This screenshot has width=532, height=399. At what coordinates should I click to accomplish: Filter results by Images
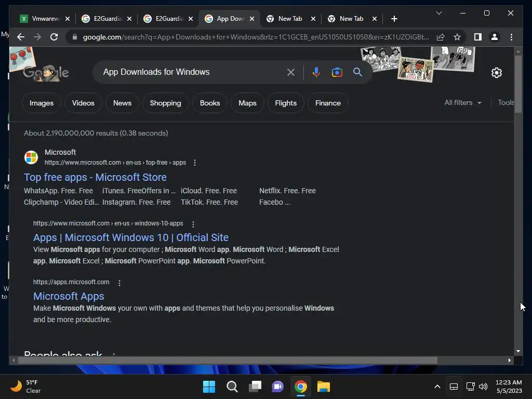click(x=42, y=103)
